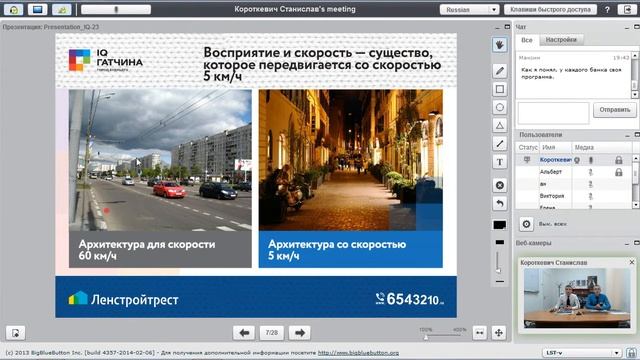640x360 pixels.
Task: Toggle the microphone icon in Короткевич's row
Action: point(591,160)
